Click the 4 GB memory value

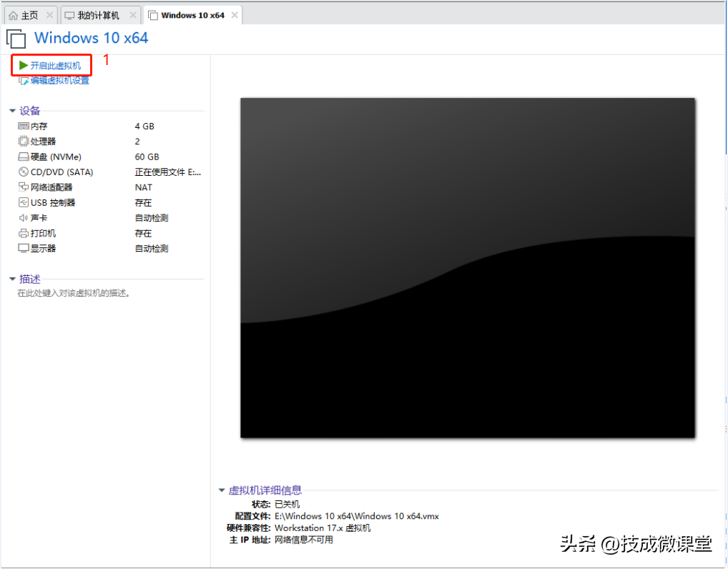(x=144, y=127)
